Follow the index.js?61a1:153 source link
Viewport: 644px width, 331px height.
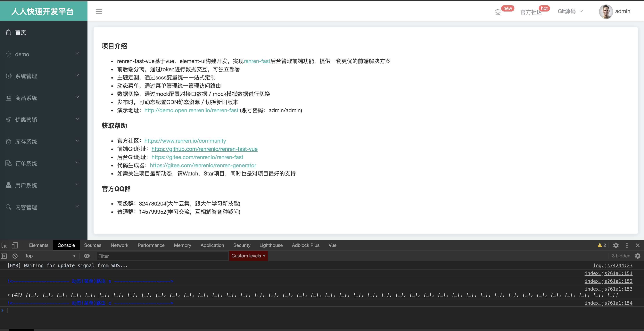[x=608, y=289]
